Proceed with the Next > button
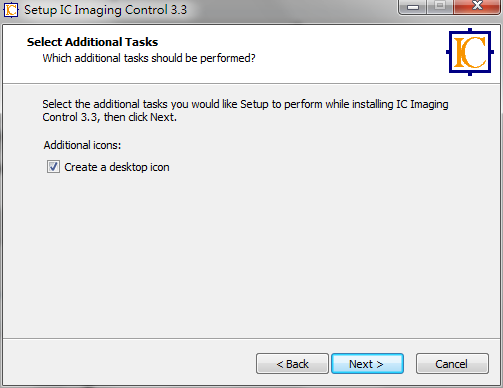 point(367,364)
